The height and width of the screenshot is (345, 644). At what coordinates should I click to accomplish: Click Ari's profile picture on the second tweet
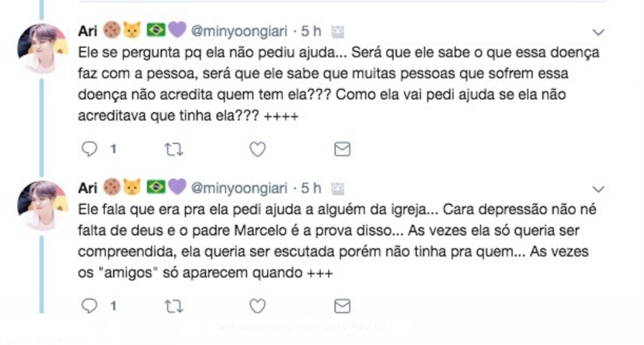point(42,205)
